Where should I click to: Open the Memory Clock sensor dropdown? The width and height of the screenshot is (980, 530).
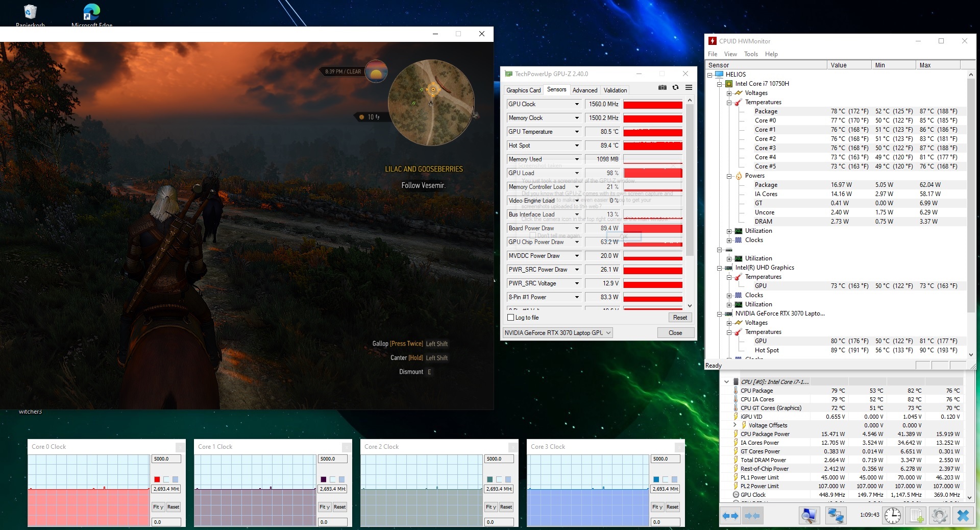(577, 118)
